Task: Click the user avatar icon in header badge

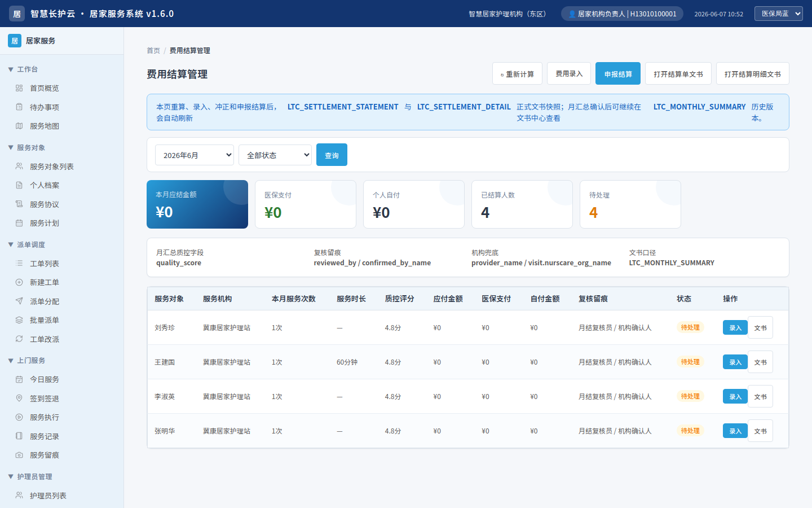Action: tap(572, 14)
